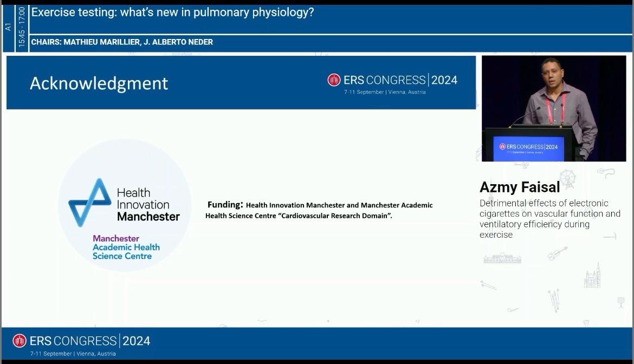Viewport: 634px width, 364px height.
Task: Click the ERS logo on the podium screen
Action: (x=502, y=147)
